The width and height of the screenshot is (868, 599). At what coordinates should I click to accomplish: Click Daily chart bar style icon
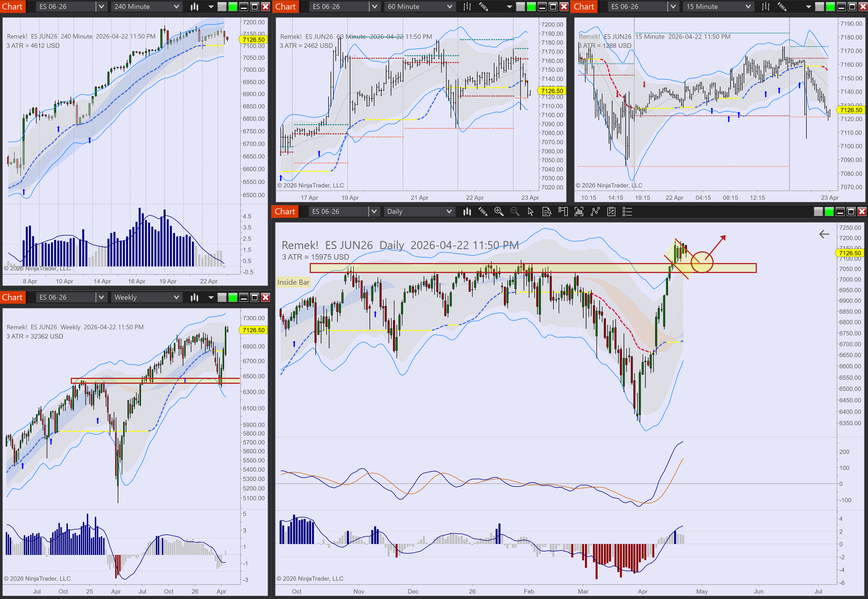pyautogui.click(x=467, y=212)
